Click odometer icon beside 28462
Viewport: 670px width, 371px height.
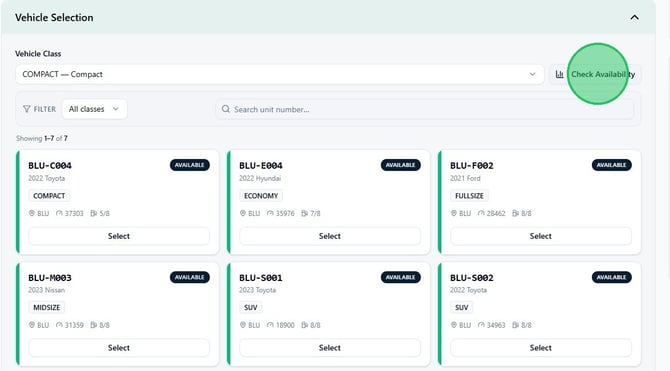tap(481, 213)
